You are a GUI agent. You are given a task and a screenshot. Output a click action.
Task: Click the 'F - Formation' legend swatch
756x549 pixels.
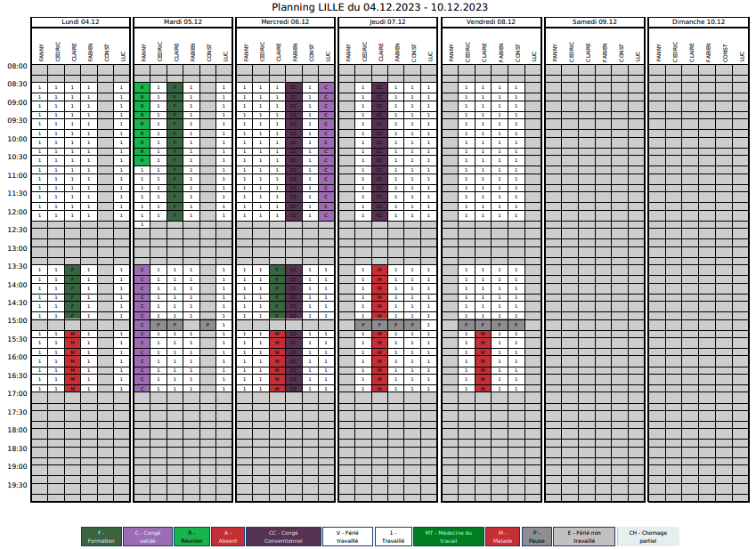(101, 536)
